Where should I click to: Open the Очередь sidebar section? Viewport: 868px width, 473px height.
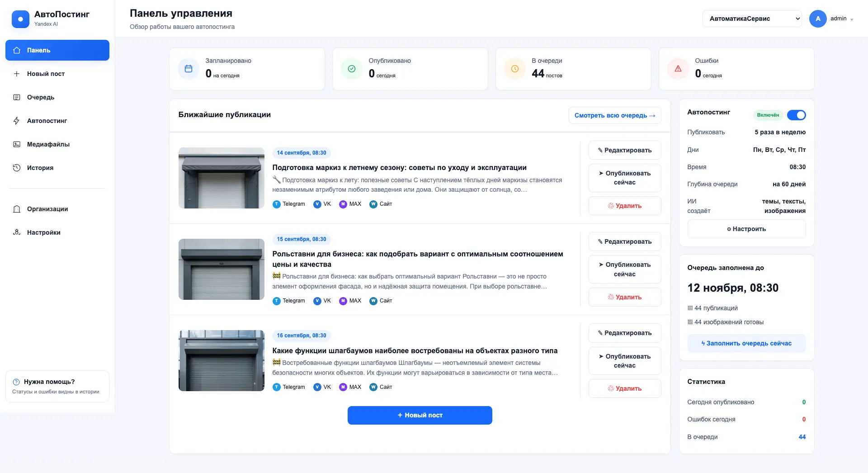57,97
